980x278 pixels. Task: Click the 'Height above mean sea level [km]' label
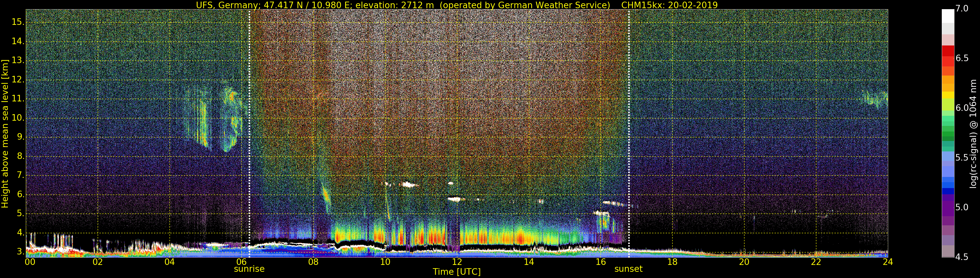[5, 133]
